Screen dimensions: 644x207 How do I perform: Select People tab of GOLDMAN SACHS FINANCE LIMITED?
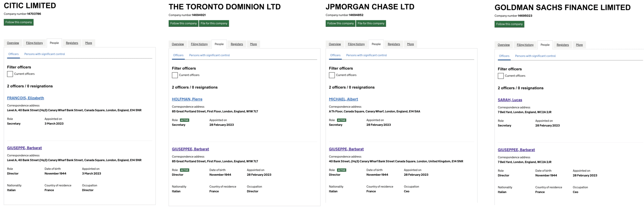545,45
